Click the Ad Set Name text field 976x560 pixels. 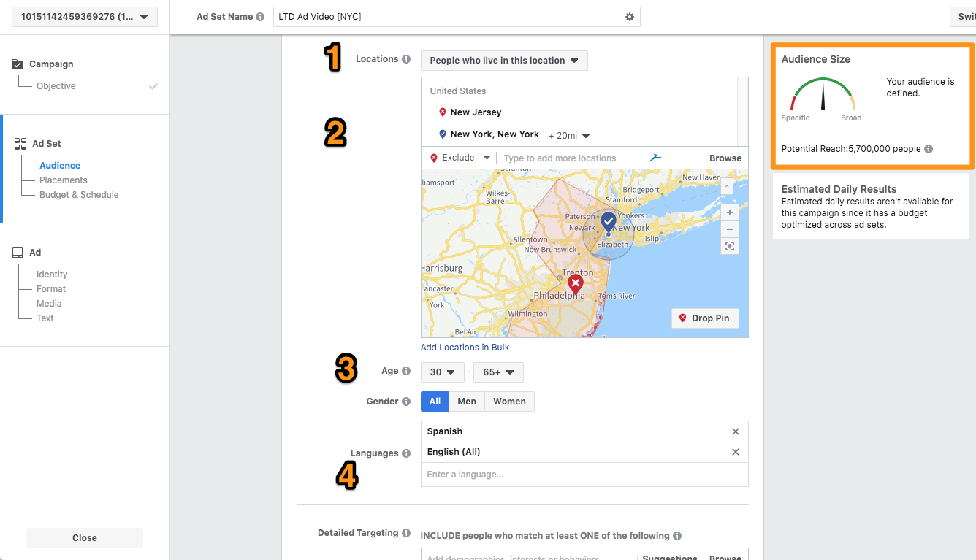pyautogui.click(x=446, y=17)
